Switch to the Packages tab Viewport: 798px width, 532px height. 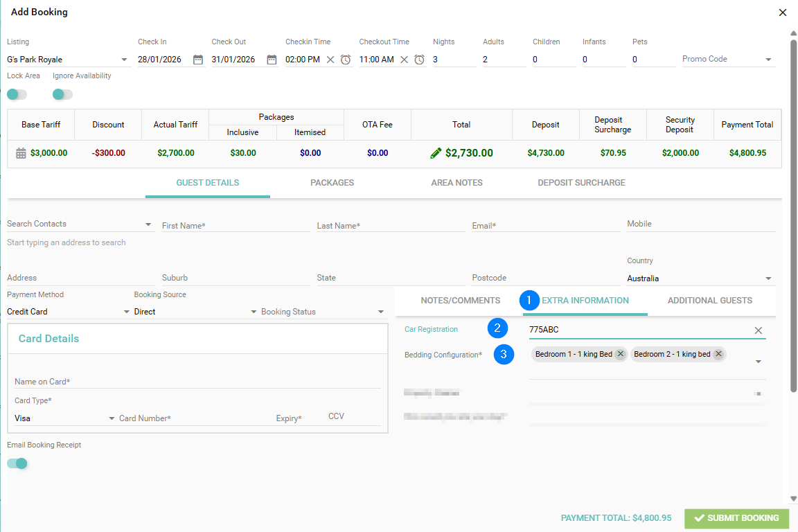tap(332, 183)
